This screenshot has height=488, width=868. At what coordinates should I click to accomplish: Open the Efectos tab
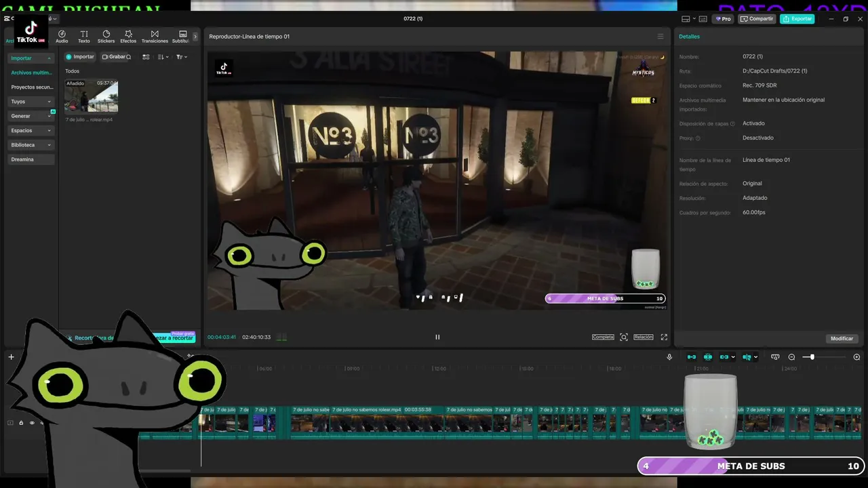pyautogui.click(x=128, y=37)
